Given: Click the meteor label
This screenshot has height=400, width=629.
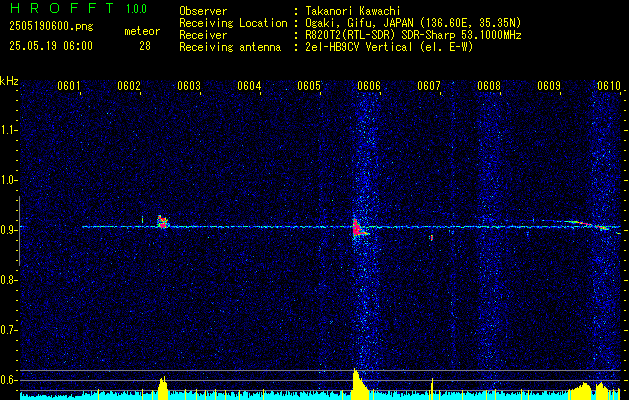Looking at the screenshot, I should [142, 31].
